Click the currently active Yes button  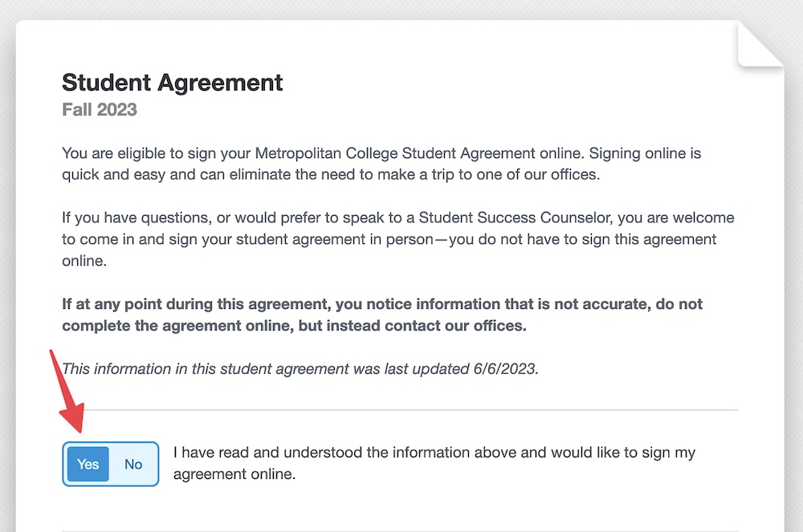(87, 464)
